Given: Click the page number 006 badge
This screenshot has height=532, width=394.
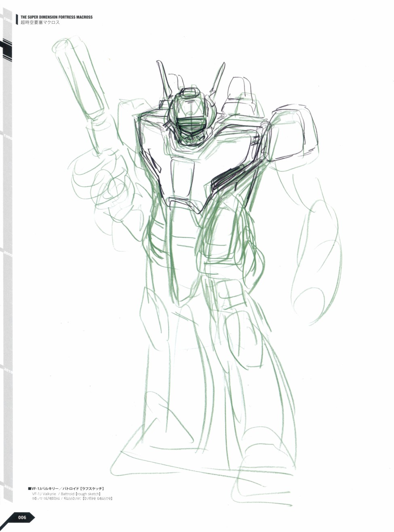Looking at the screenshot, I should tap(22, 517).
